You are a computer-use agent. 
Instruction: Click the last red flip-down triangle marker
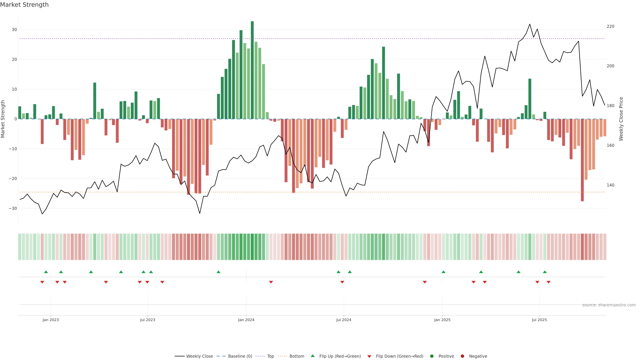(x=549, y=282)
